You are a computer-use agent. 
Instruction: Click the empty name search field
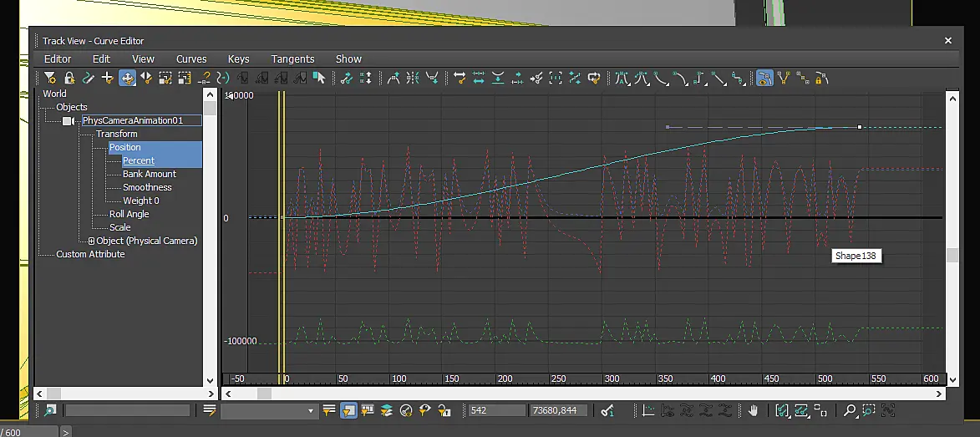[128, 410]
